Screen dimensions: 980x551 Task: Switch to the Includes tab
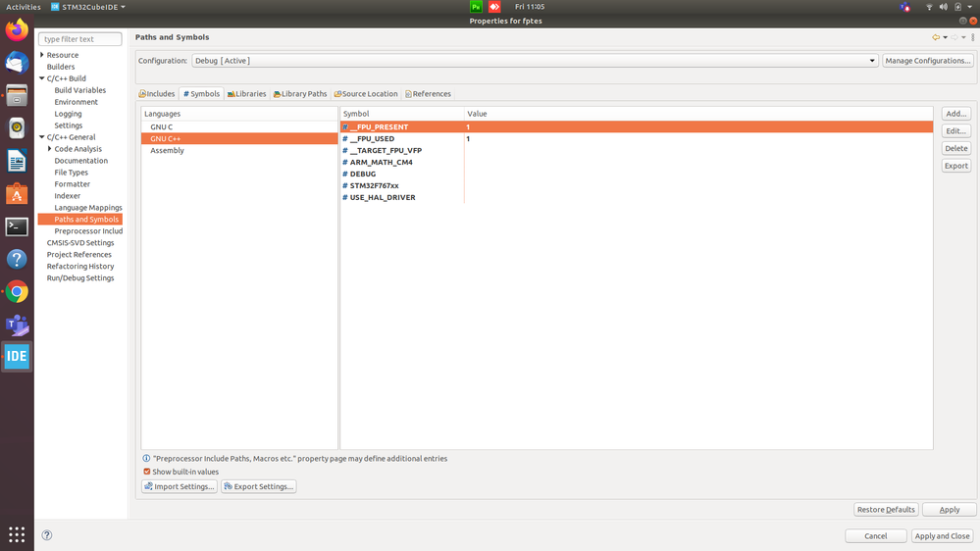pos(157,94)
